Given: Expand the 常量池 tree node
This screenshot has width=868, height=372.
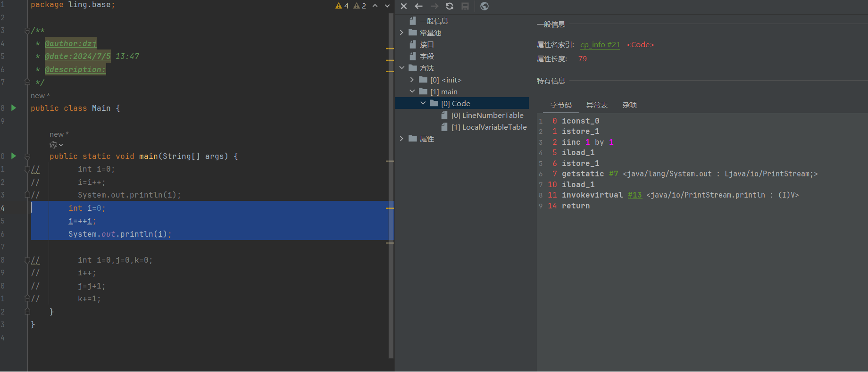Looking at the screenshot, I should [401, 33].
